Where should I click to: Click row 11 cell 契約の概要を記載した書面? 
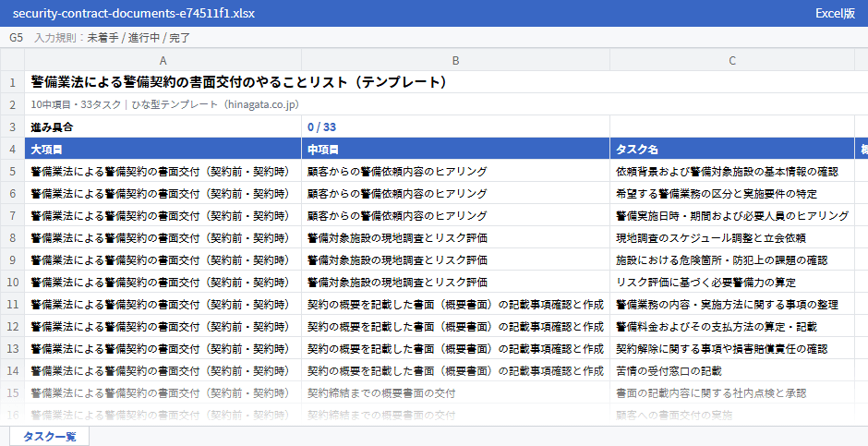(455, 305)
